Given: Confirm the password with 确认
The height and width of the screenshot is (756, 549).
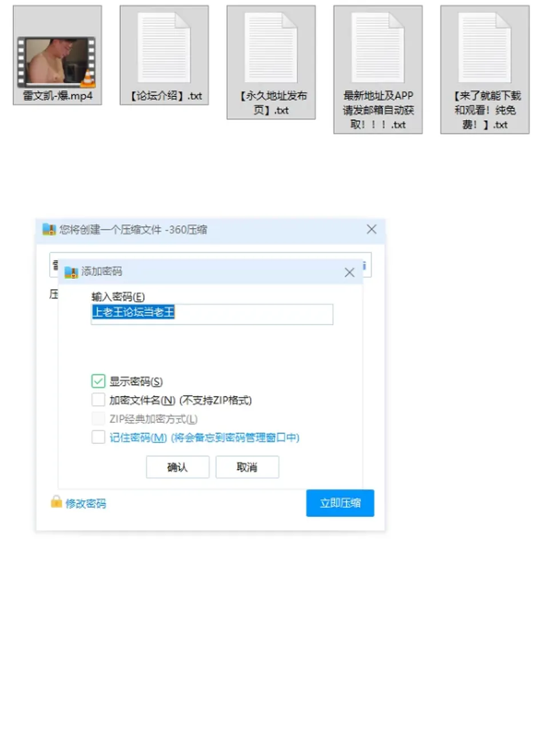Looking at the screenshot, I should coord(177,467).
